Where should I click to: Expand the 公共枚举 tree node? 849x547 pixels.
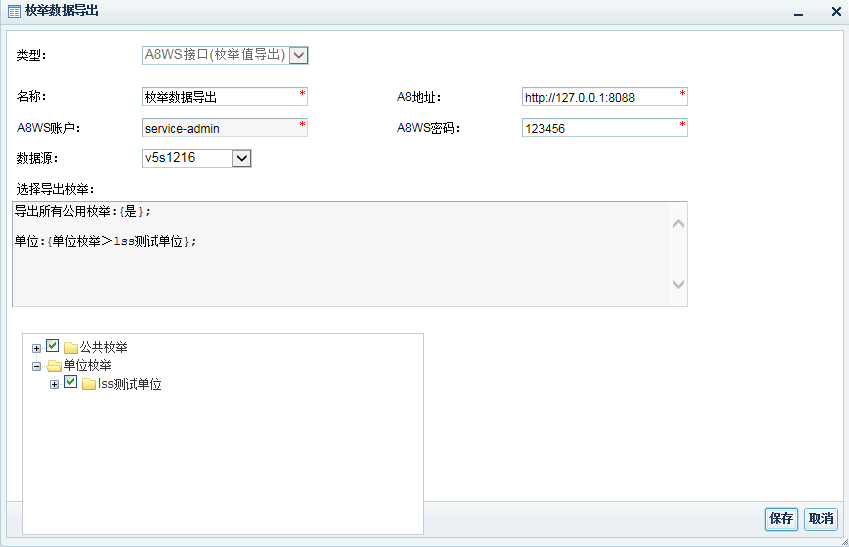click(x=36, y=348)
